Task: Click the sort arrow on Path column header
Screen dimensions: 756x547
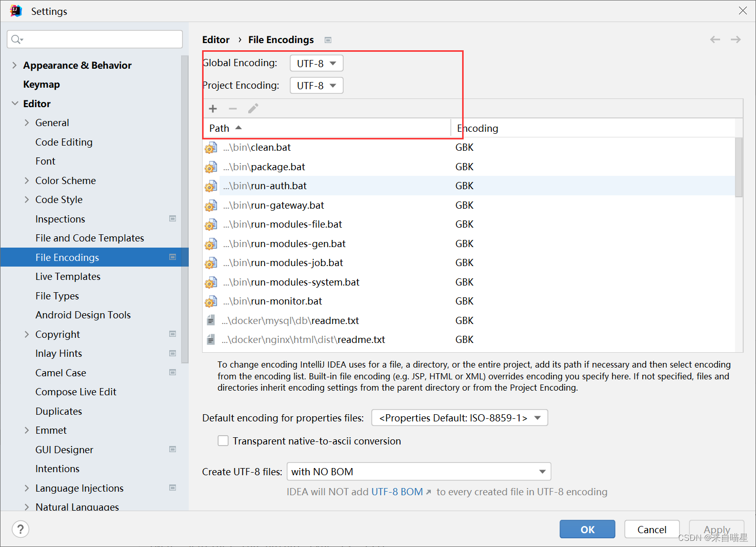Action: pos(238,128)
